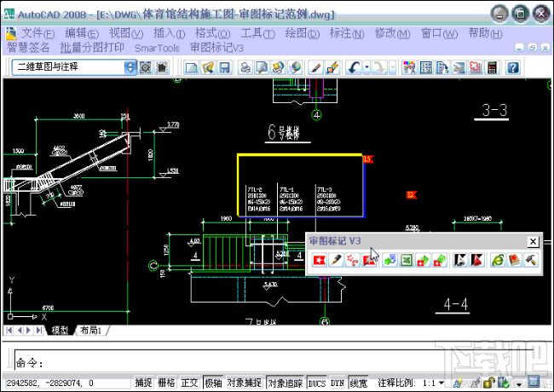The image size is (554, 392).
Task: Click the Publish icon in toolbar
Action: click(279, 67)
